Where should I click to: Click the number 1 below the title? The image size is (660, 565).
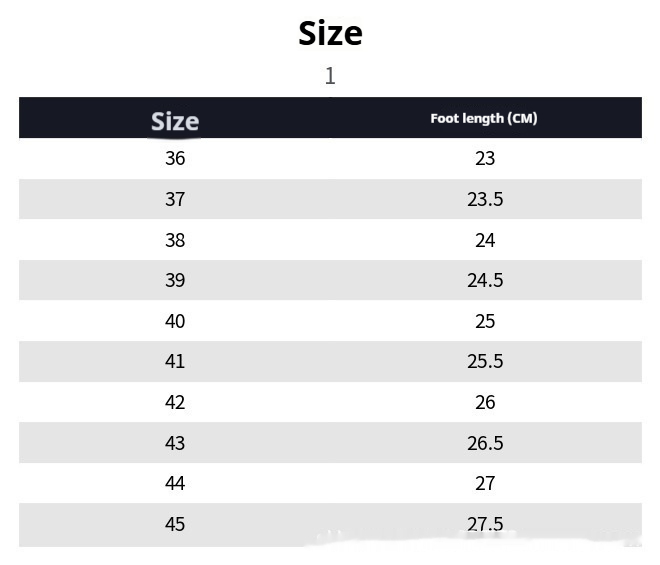[330, 76]
